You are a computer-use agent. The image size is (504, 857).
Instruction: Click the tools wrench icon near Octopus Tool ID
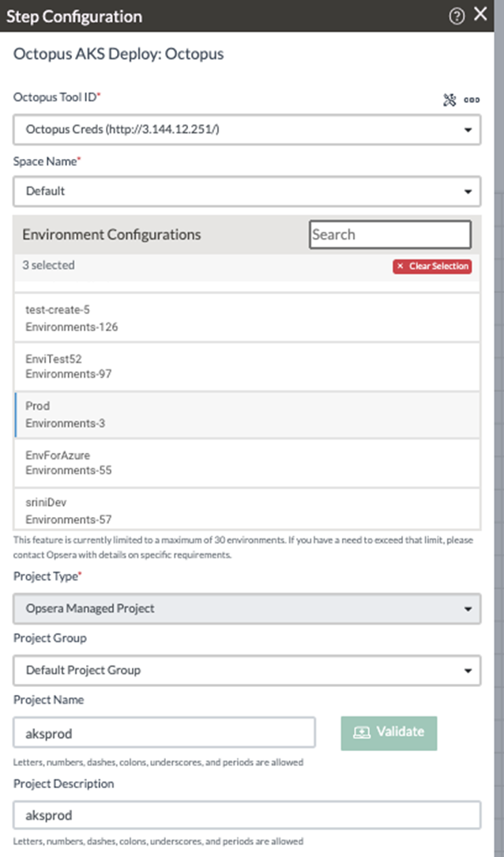(449, 100)
